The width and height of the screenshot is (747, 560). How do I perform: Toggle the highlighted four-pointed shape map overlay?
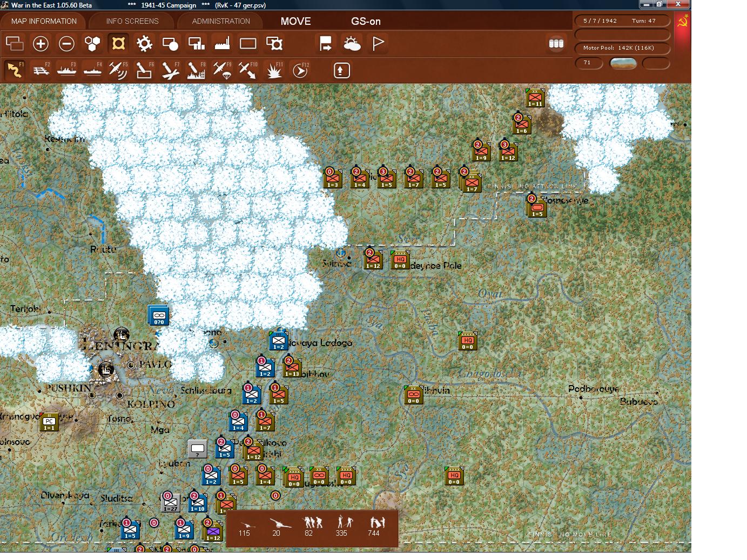118,43
